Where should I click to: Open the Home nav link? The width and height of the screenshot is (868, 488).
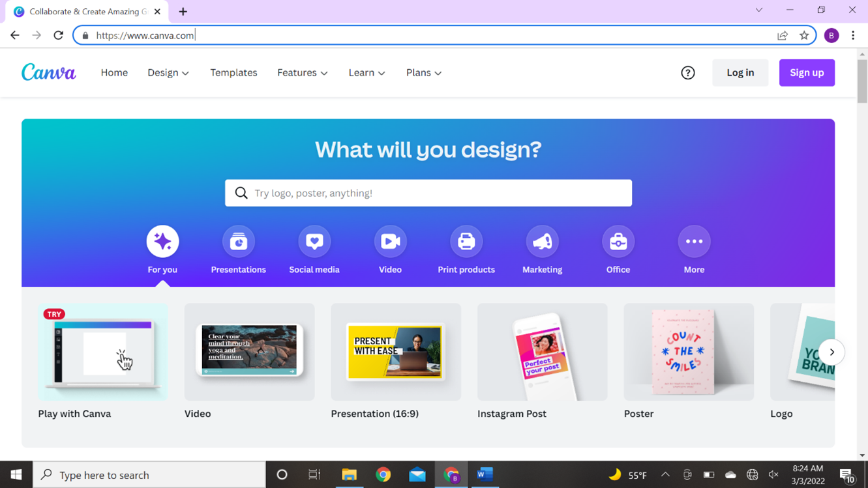point(114,73)
